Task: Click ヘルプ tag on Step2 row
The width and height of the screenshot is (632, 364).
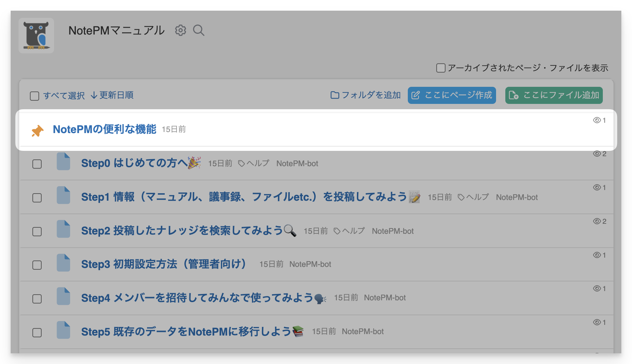Action: coord(349,231)
